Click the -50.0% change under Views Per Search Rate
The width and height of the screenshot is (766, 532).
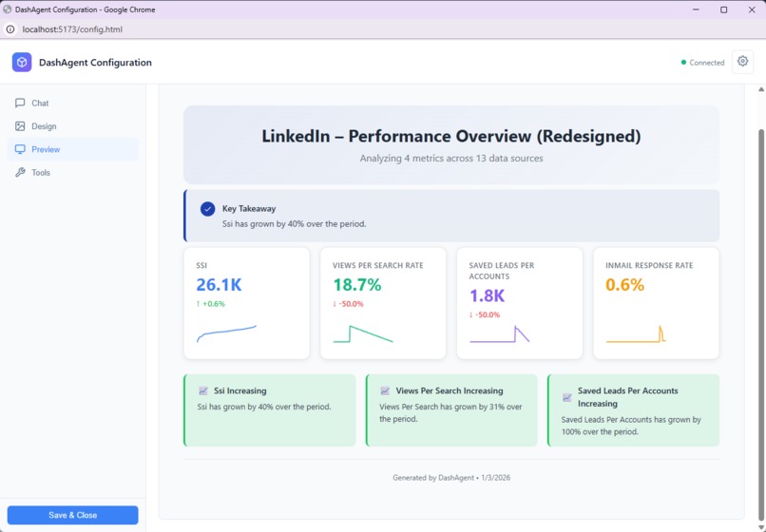coord(348,304)
